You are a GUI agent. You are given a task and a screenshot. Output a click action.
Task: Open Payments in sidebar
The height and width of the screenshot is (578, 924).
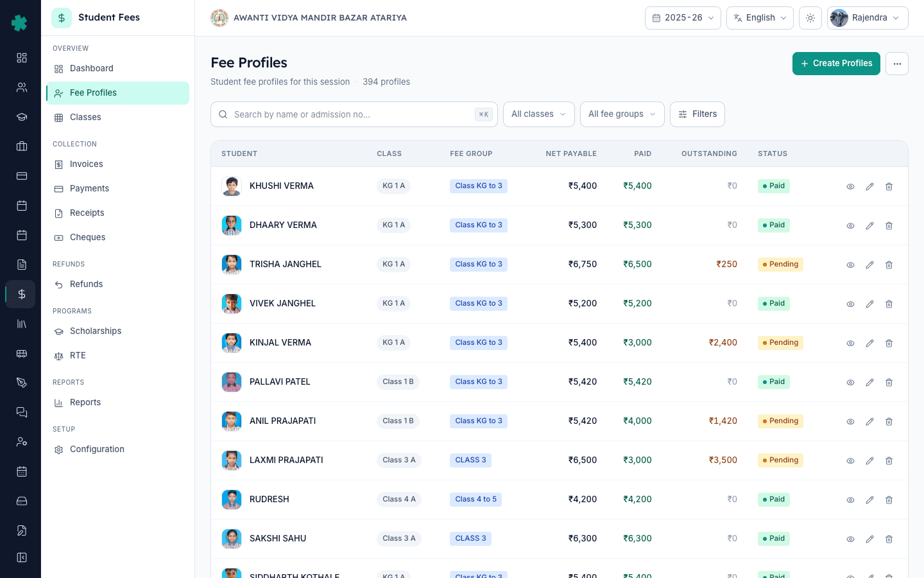click(117, 189)
